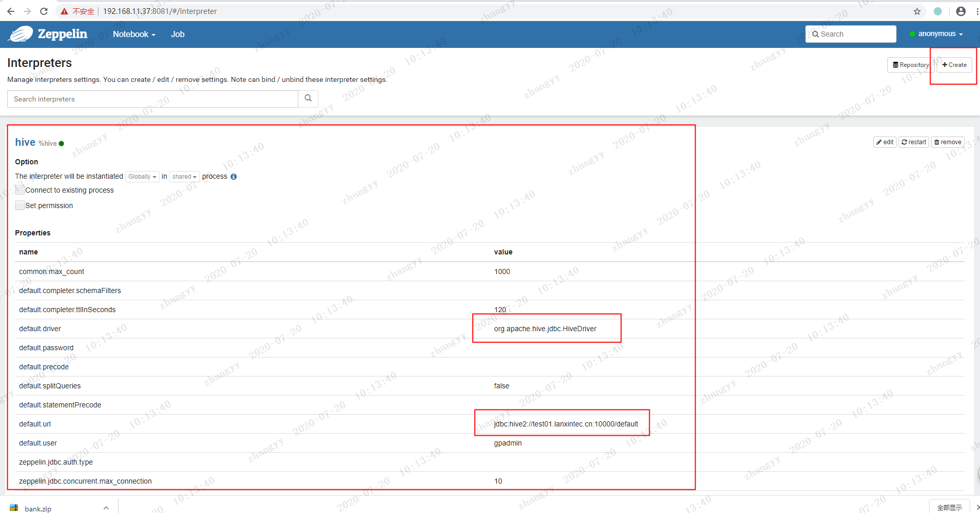Bookmark the page with the star icon
980x513 pixels.
click(x=917, y=11)
